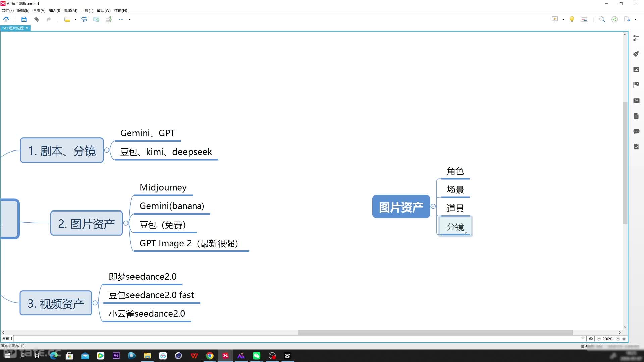
Task: Open the presentation mode dropdown arrow
Action: tap(563, 19)
